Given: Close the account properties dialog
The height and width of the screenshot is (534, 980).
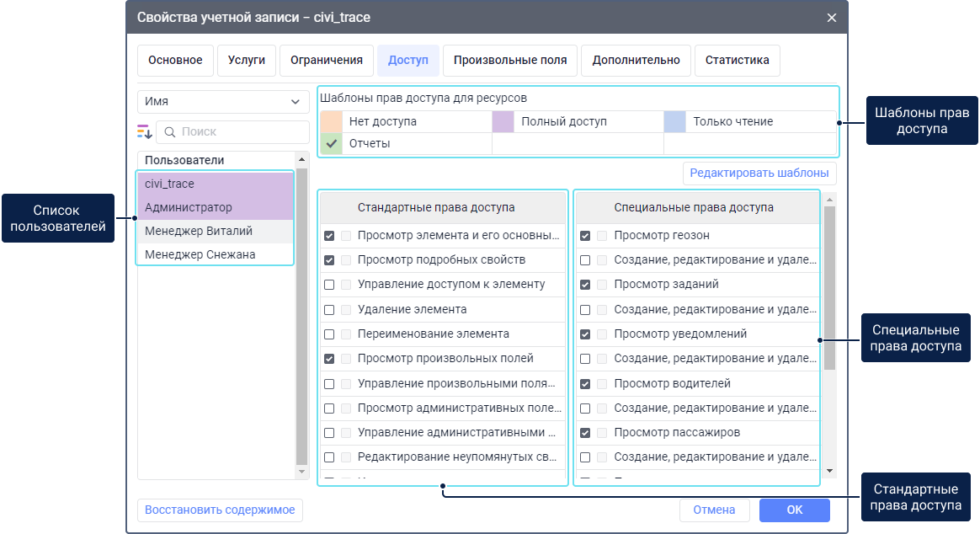Looking at the screenshot, I should 831,18.
